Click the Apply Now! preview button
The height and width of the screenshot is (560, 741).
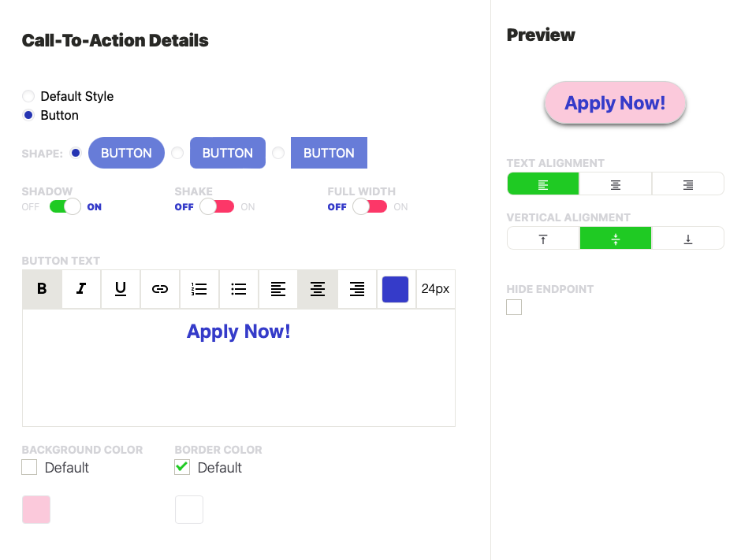[x=615, y=103]
